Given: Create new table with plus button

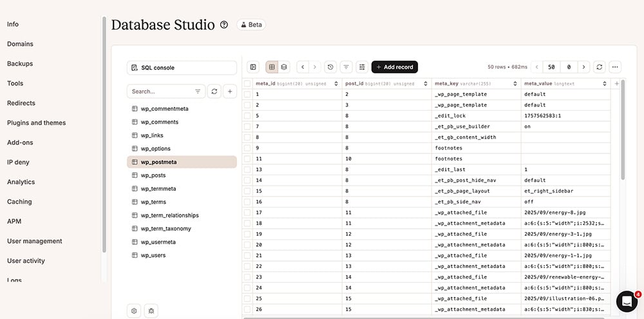Looking at the screenshot, I should (x=230, y=92).
